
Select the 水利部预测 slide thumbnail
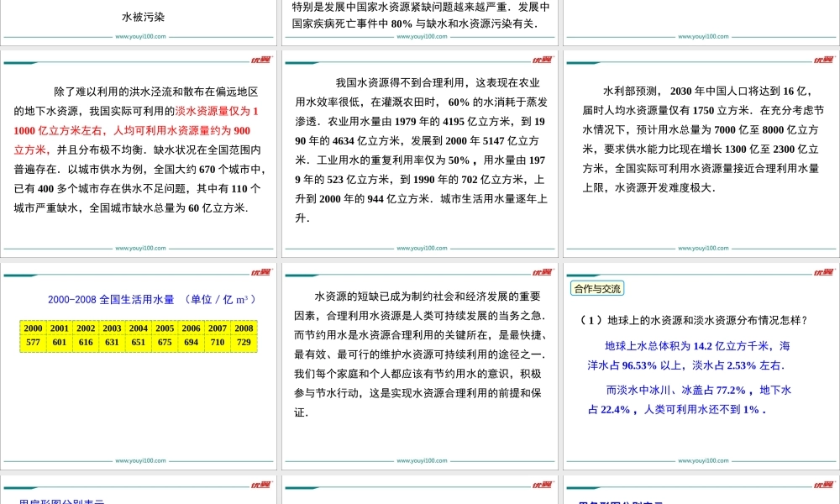[x=701, y=155]
